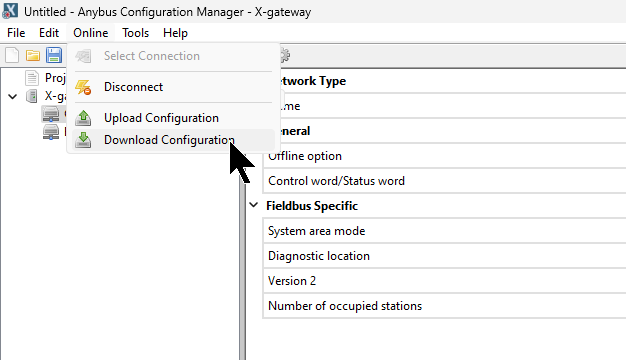Select the second network node icon in tree
Image resolution: width=626 pixels, height=360 pixels.
[x=51, y=132]
